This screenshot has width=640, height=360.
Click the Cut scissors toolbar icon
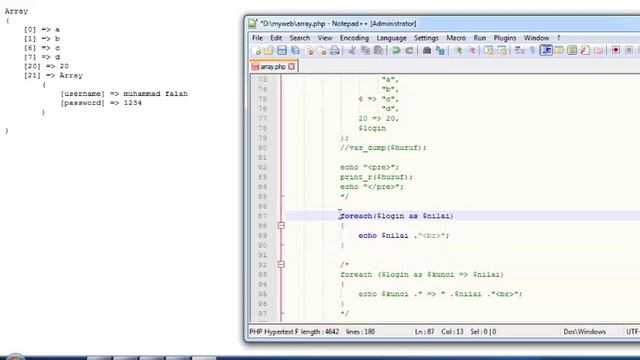(352, 51)
